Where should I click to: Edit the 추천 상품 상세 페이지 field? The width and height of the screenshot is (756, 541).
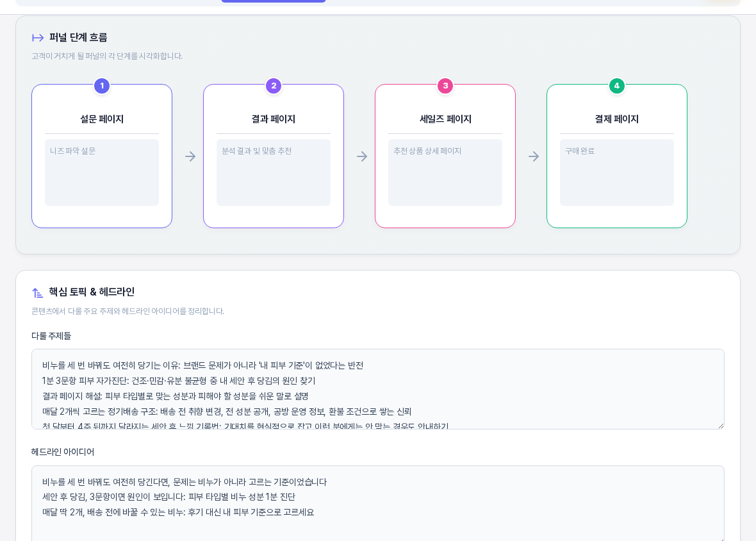(445, 172)
